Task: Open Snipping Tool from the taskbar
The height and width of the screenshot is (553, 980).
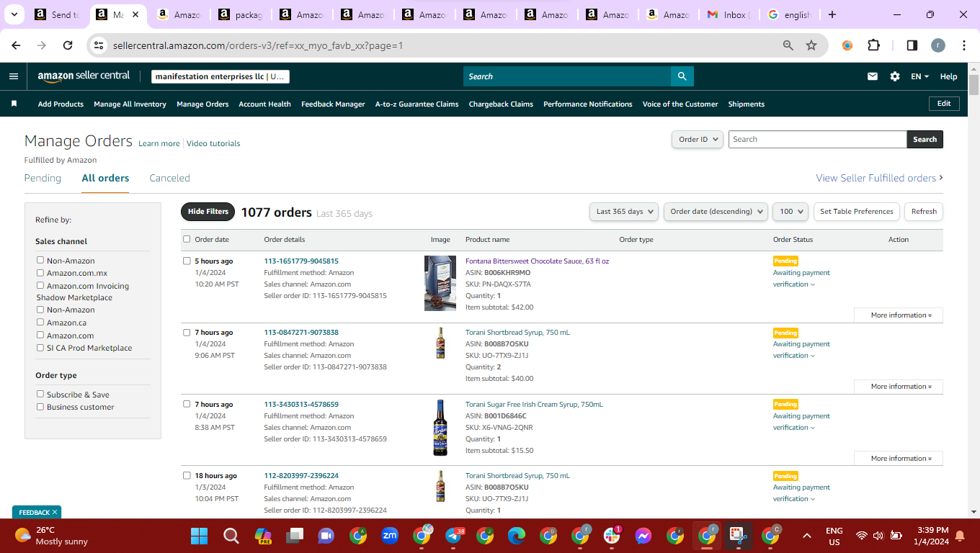Action: (739, 536)
